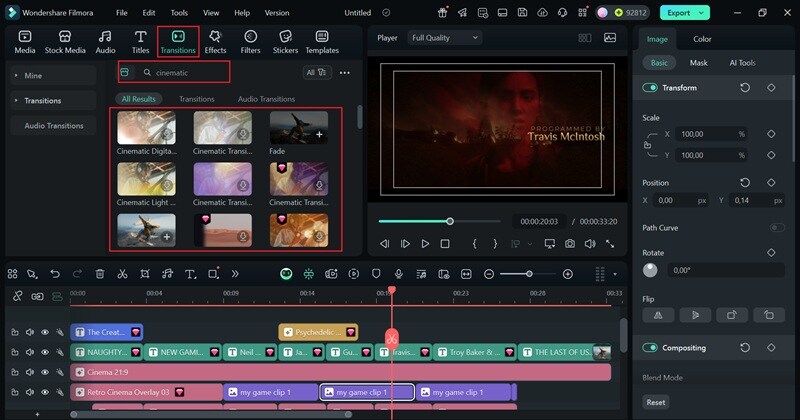
Task: Save project with the floppy disk icon
Action: [x=522, y=13]
